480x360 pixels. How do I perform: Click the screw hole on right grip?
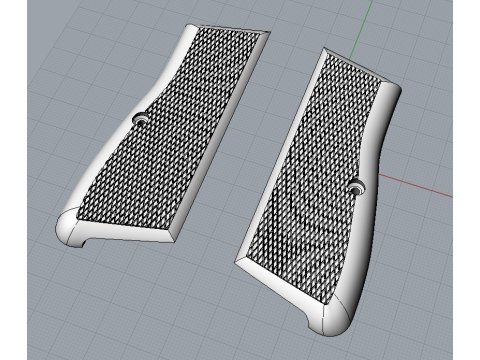pos(357,186)
